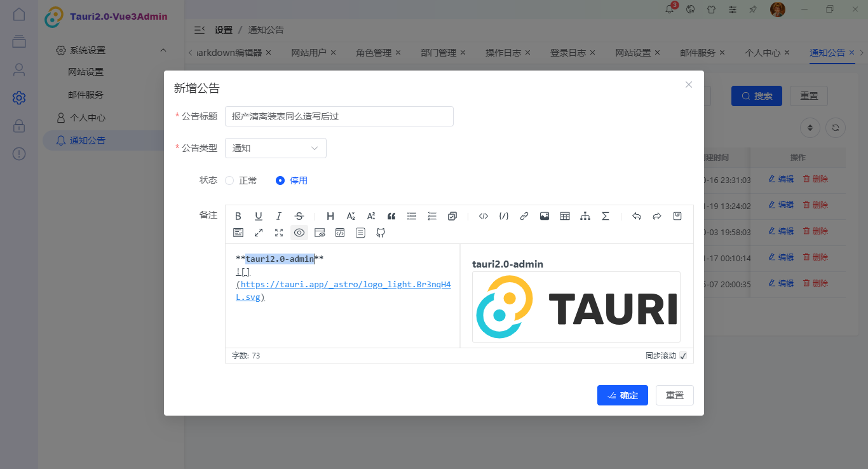Undo the last edit in the editor

point(637,216)
